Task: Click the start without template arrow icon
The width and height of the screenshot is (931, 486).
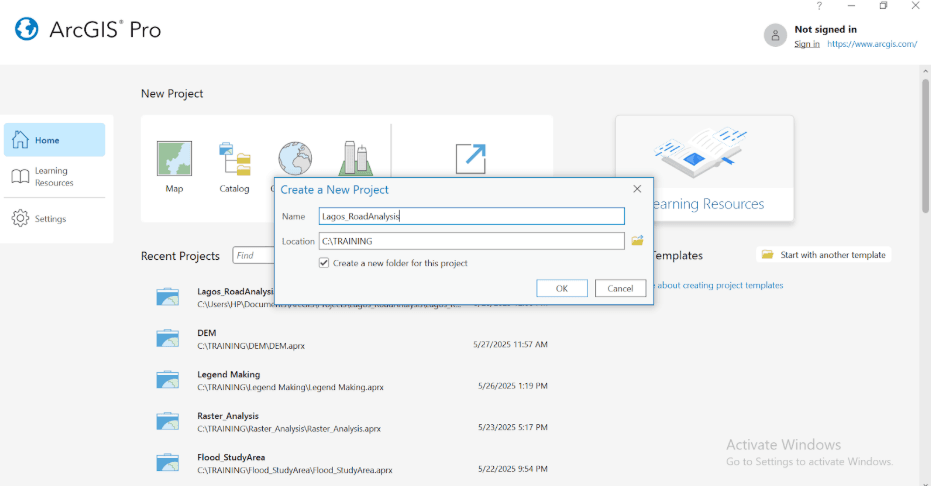Action: 470,158
